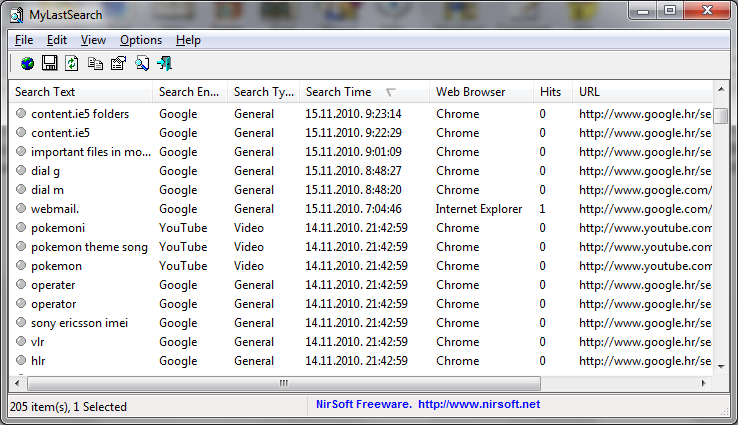738x425 pixels.
Task: Open the Options menu
Action: tap(140, 40)
